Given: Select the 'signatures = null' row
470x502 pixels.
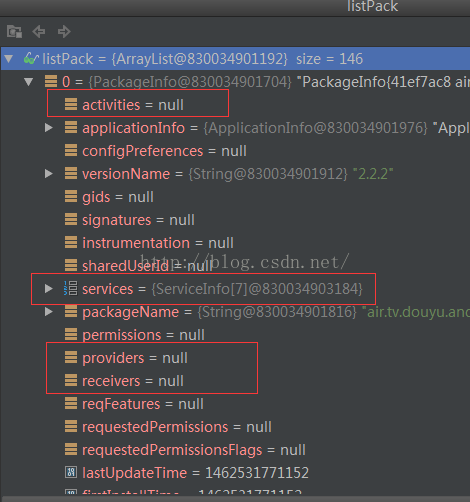Looking at the screenshot, I should [138, 220].
